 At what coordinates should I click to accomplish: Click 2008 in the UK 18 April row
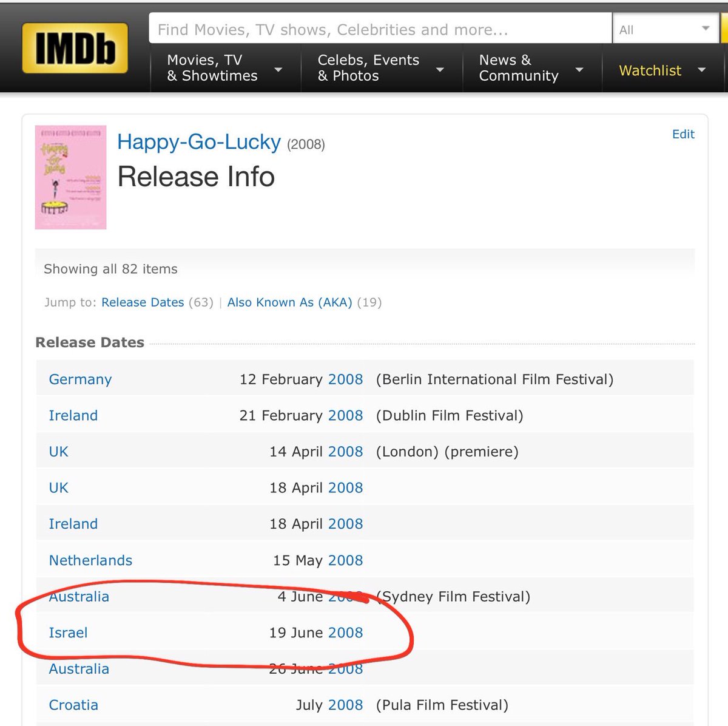[345, 487]
